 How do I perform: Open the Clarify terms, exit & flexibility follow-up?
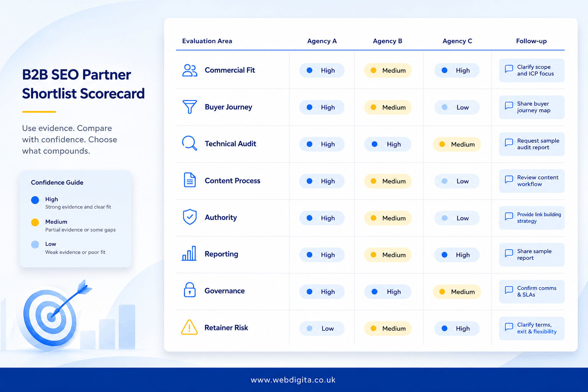point(532,328)
